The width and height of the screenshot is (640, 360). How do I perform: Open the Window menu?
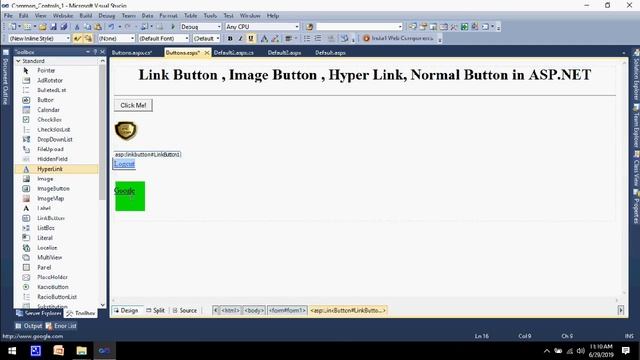tap(250, 16)
